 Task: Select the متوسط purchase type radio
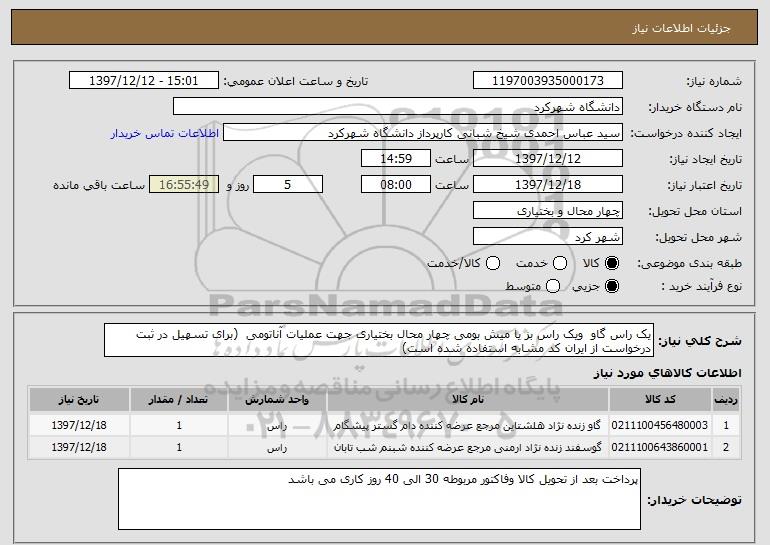pyautogui.click(x=553, y=286)
